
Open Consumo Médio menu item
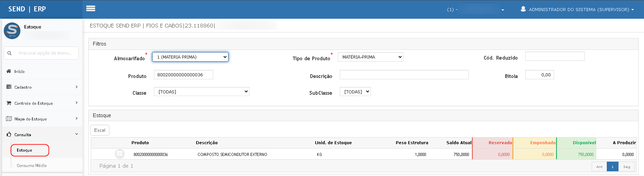pyautogui.click(x=32, y=166)
